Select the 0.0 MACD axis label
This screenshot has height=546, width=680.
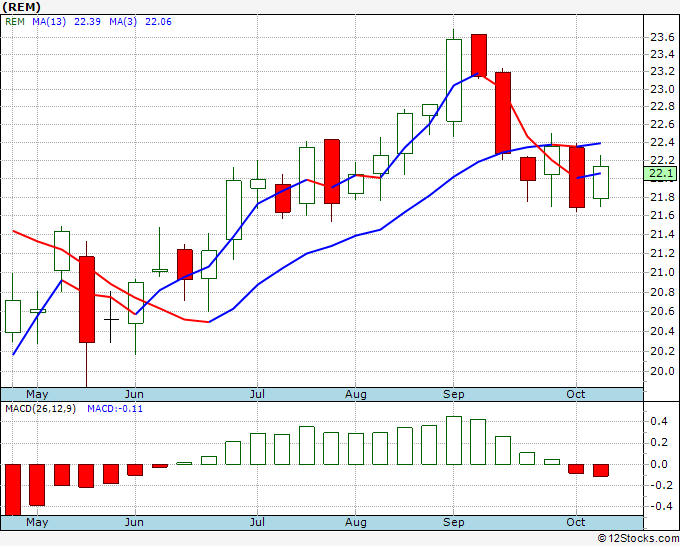pyautogui.click(x=659, y=464)
